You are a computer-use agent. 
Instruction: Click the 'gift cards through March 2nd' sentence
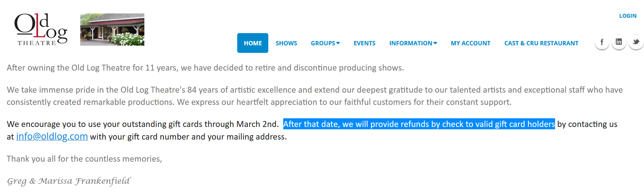[x=142, y=124]
